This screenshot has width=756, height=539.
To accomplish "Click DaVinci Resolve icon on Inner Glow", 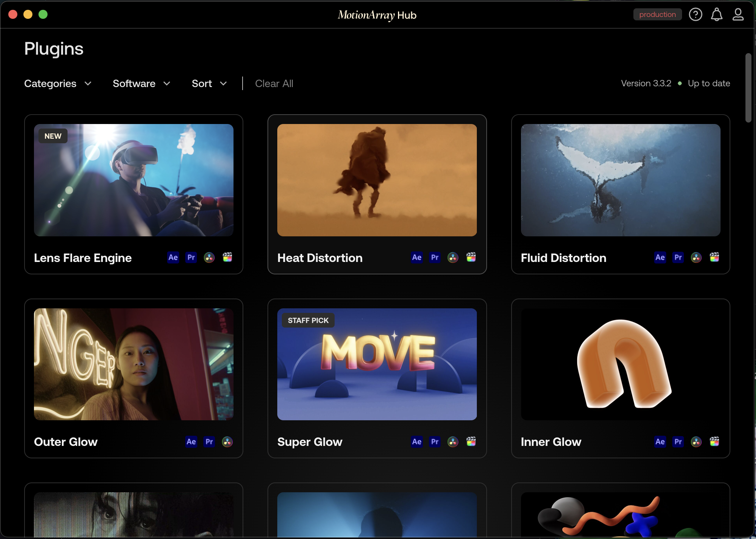I will click(696, 442).
